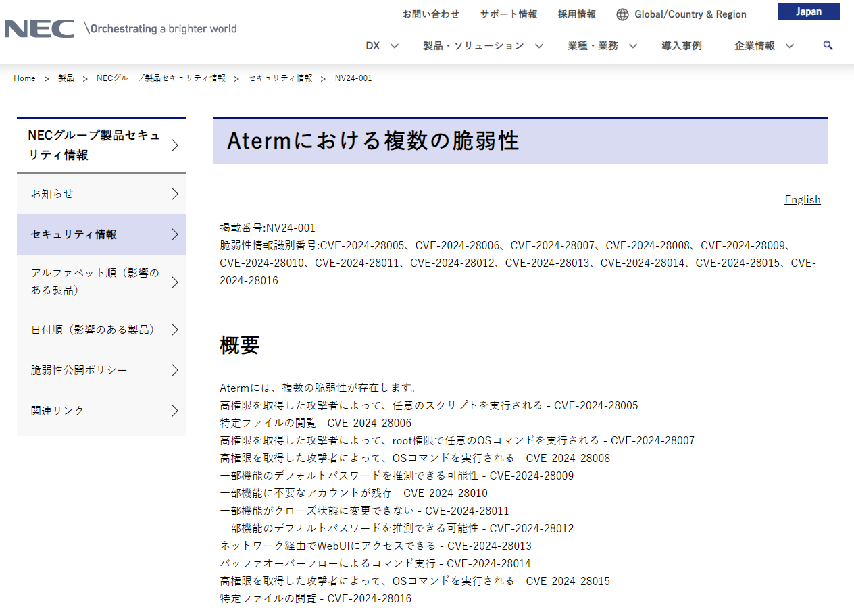Switch to the English version link
The width and height of the screenshot is (854, 616).
click(x=803, y=199)
